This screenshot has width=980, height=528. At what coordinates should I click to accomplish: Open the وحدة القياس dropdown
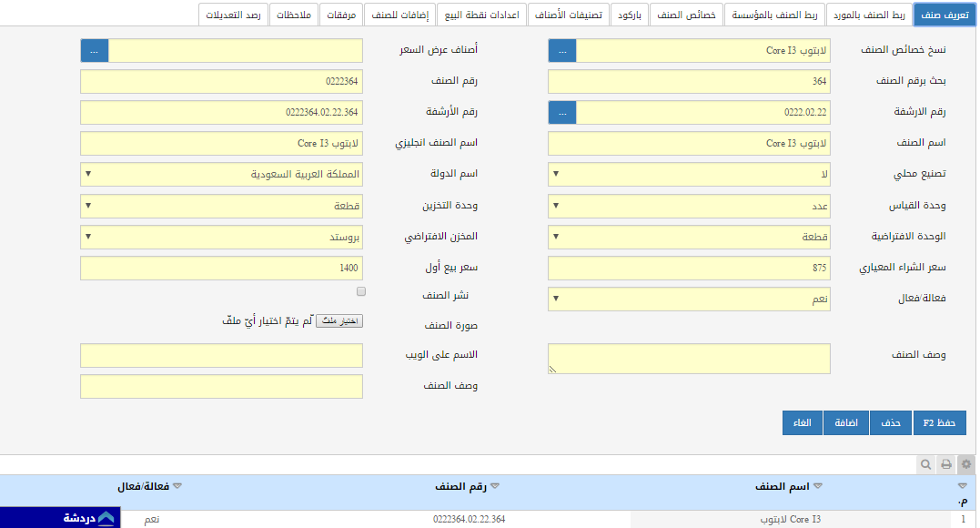click(689, 206)
